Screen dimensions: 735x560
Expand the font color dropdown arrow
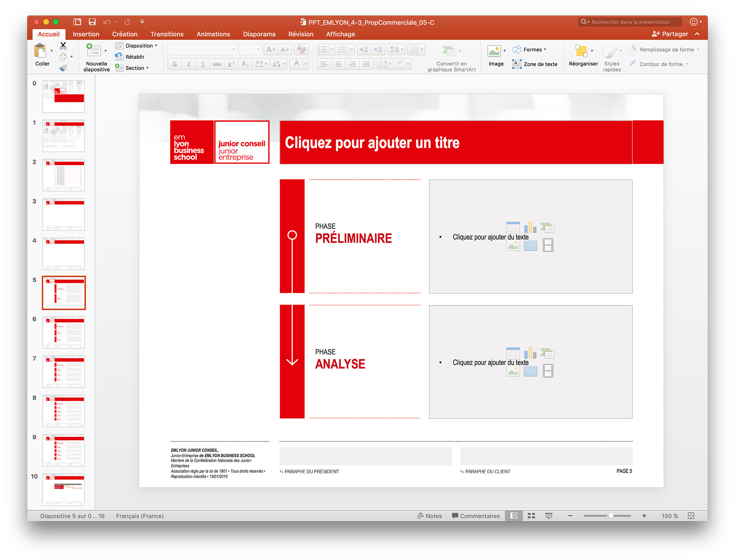click(x=305, y=64)
